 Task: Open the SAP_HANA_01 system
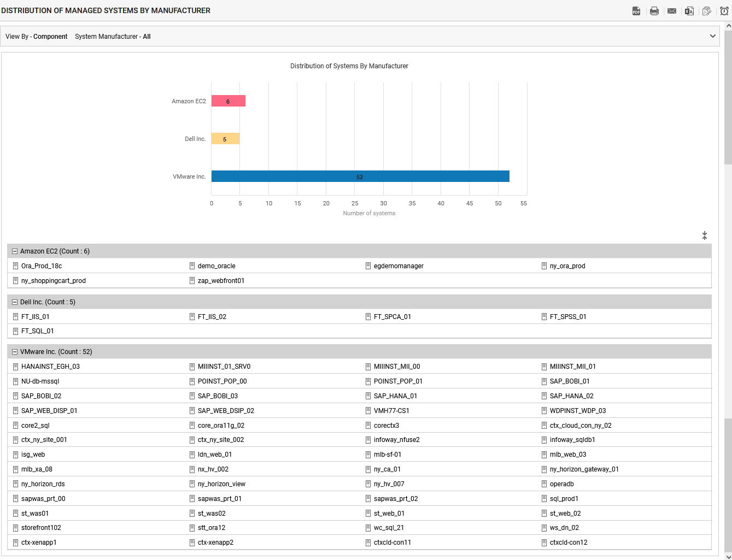tap(395, 396)
